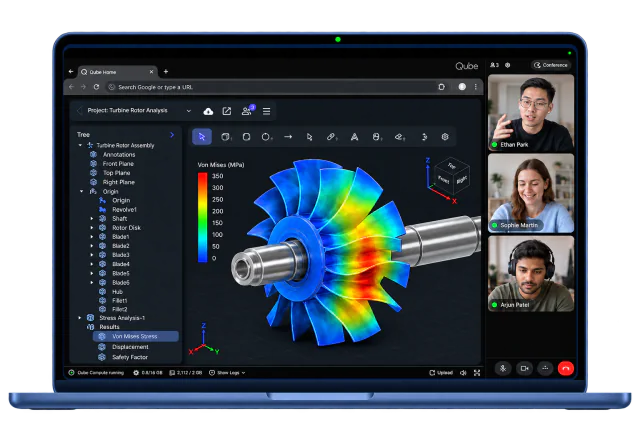
Task: Select the arrow selection tool in toolbar
Action: point(202,137)
